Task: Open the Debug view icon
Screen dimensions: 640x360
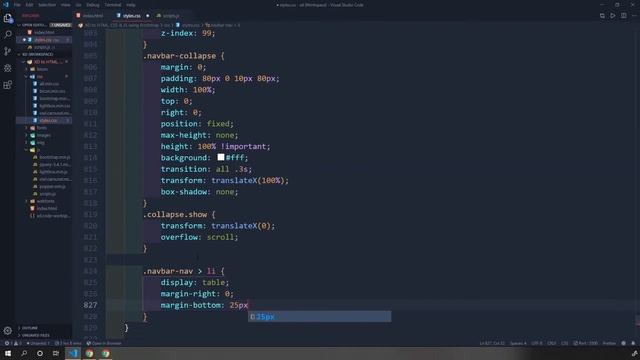Action: (8, 68)
